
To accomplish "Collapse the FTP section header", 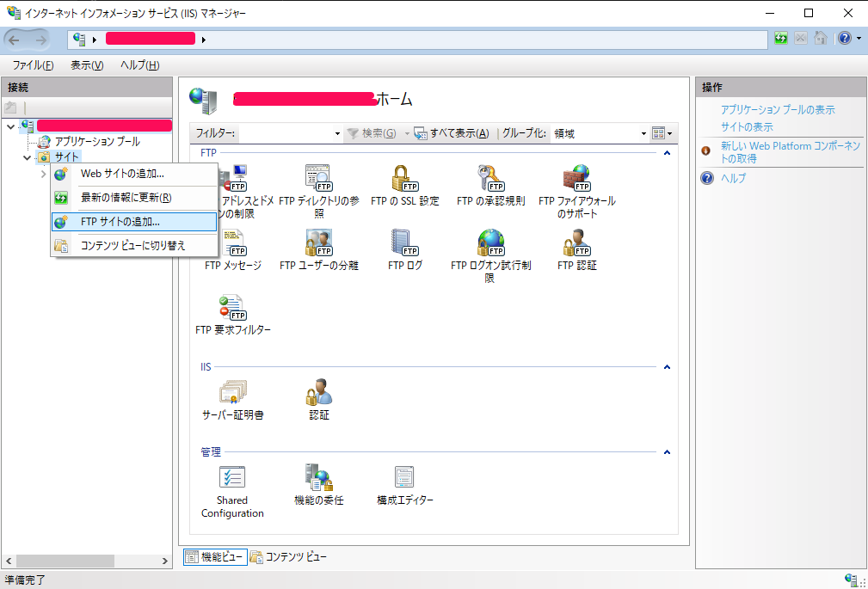I will pyautogui.click(x=667, y=152).
